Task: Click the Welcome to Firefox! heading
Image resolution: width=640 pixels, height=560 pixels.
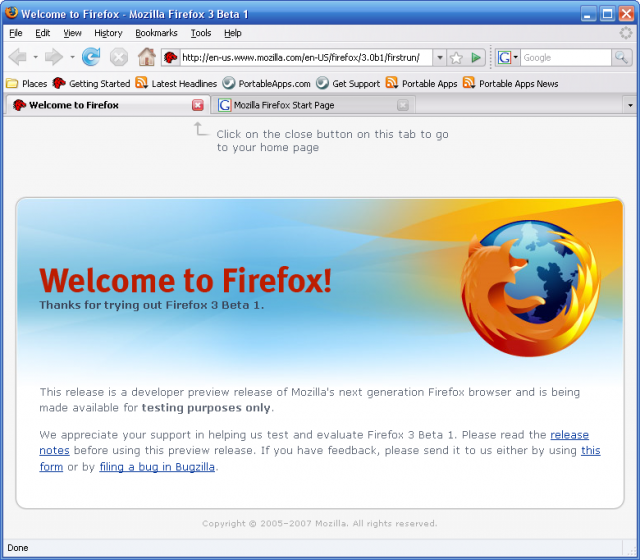Action: 186,280
